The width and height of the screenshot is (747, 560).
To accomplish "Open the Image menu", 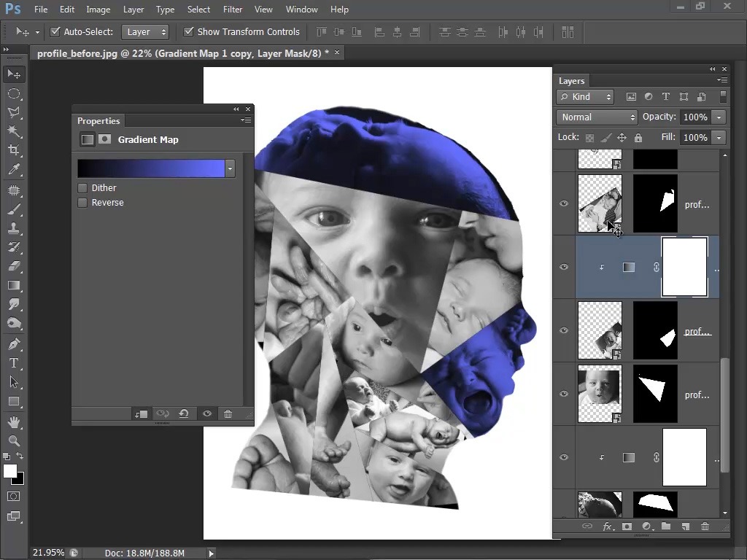I will coord(98,9).
